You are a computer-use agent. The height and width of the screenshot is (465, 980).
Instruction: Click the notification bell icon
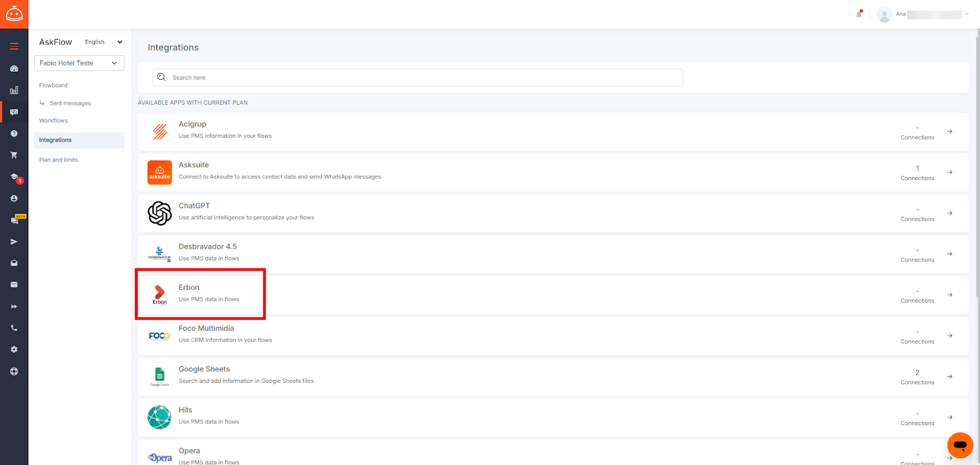(859, 13)
